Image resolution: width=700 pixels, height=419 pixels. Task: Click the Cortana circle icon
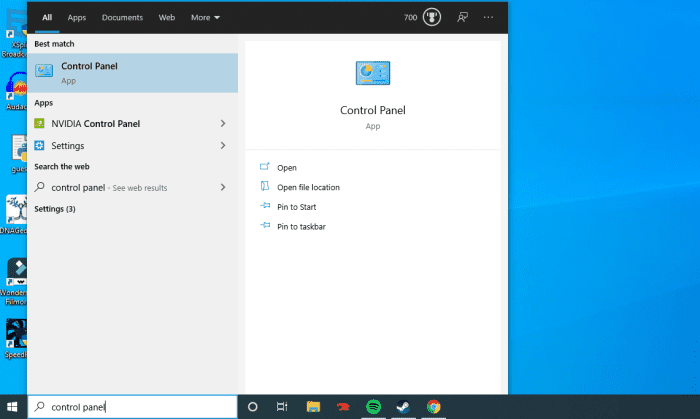pos(252,407)
